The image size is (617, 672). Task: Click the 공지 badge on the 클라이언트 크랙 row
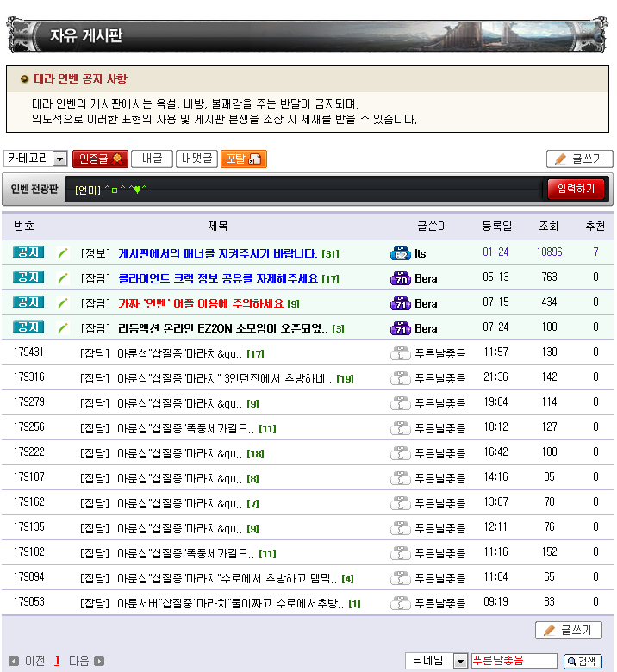(28, 277)
